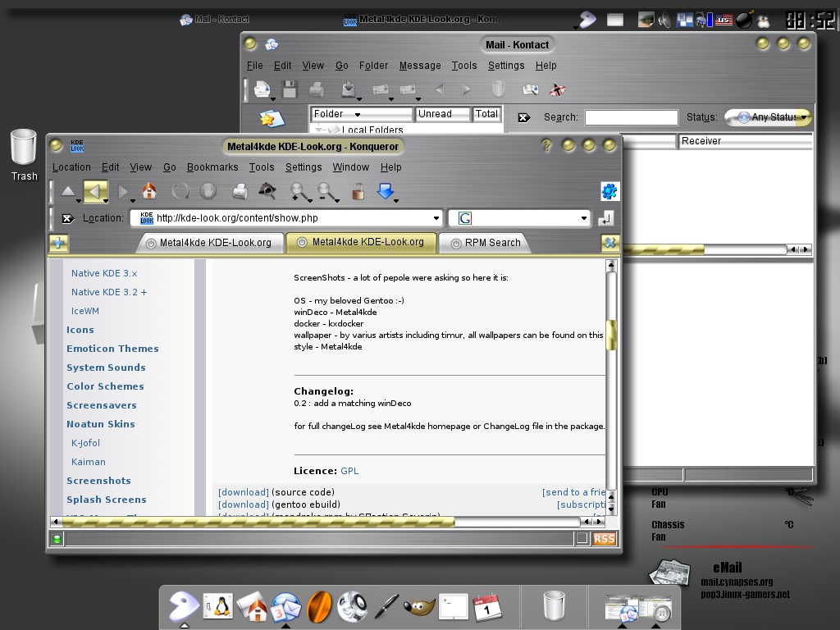This screenshot has width=840, height=630.
Task: Click Konqueror vertical scrollbar handle
Action: pos(610,336)
